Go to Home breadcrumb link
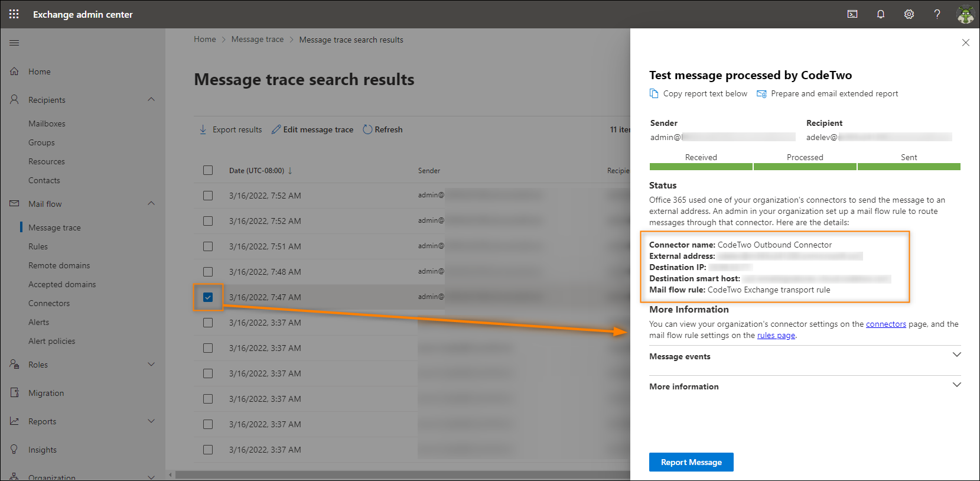Screen dimensions: 980x481 tap(205, 40)
